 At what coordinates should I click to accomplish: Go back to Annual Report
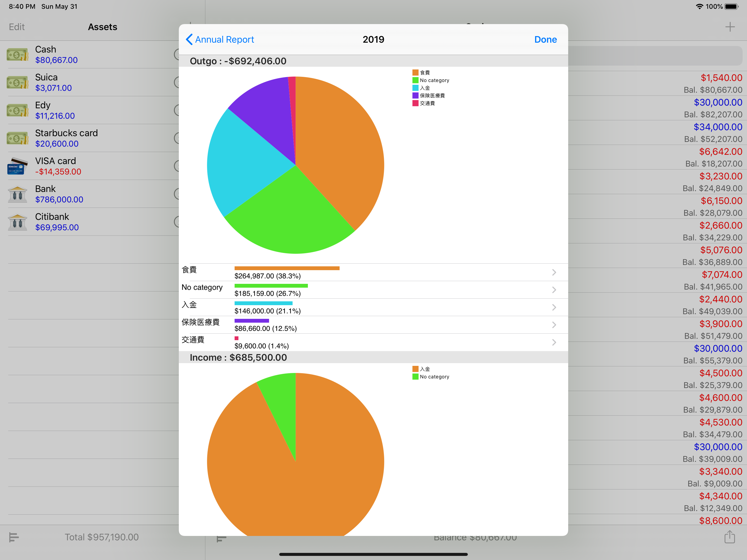220,40
